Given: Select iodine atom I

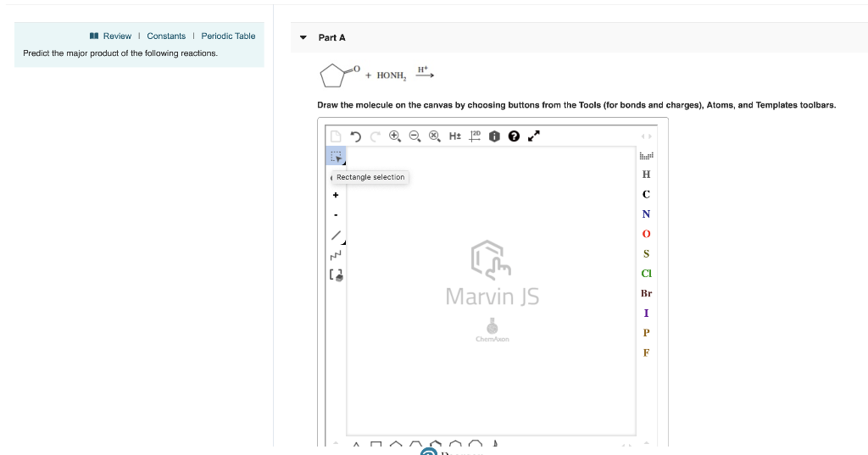Looking at the screenshot, I should [646, 314].
